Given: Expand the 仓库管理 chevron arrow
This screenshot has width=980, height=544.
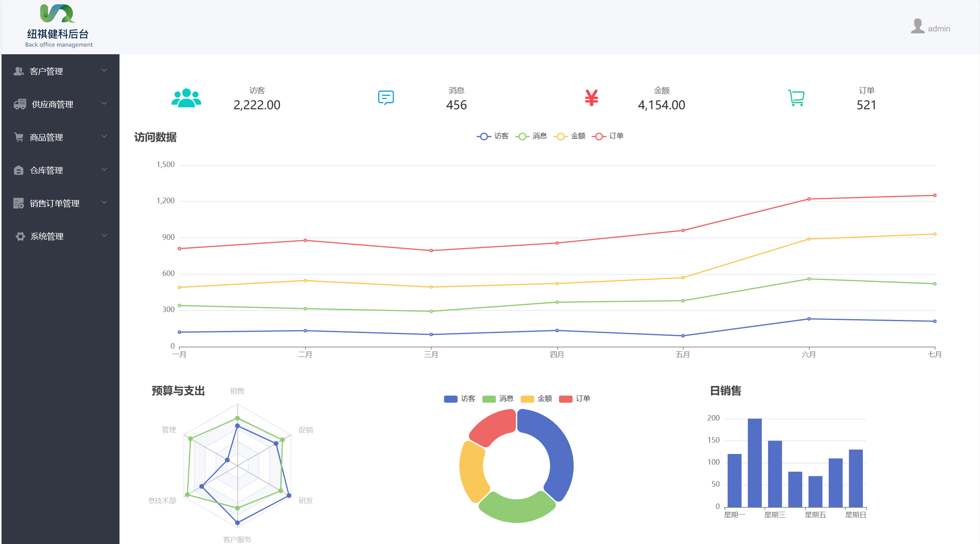Looking at the screenshot, I should (104, 169).
